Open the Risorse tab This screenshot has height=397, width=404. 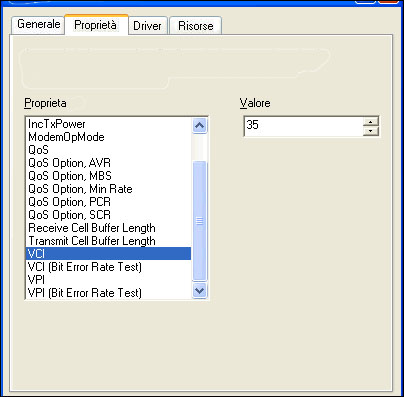coord(196,26)
